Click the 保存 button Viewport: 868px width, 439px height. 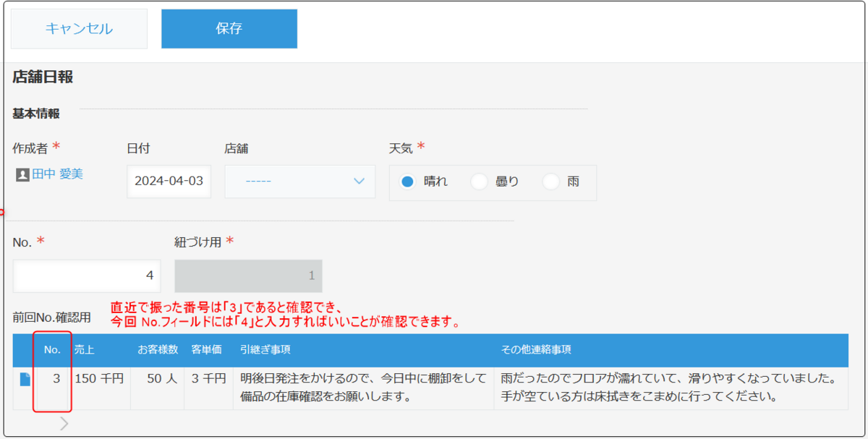(x=229, y=29)
